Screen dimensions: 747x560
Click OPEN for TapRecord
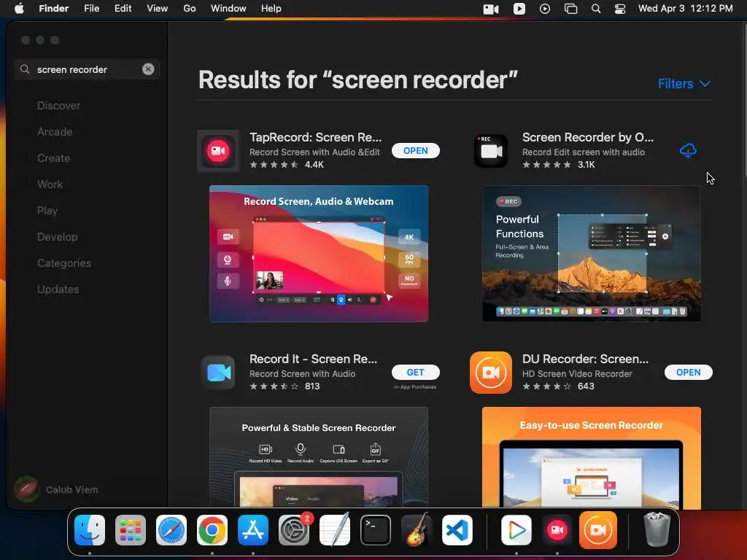coord(415,150)
